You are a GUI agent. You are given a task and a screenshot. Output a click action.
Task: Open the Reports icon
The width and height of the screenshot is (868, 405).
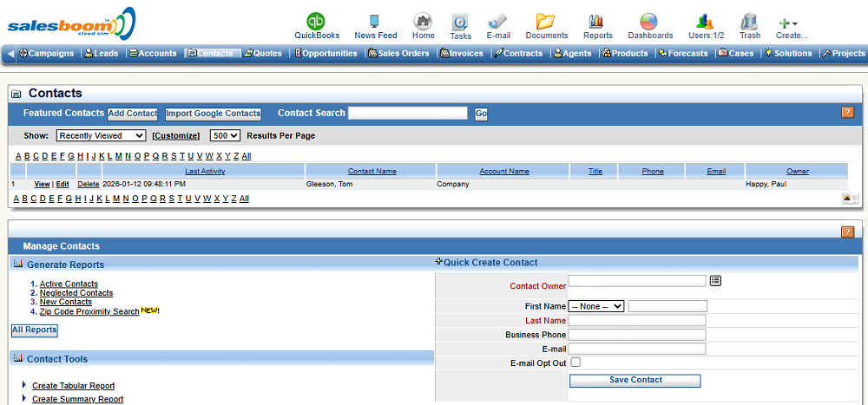596,22
